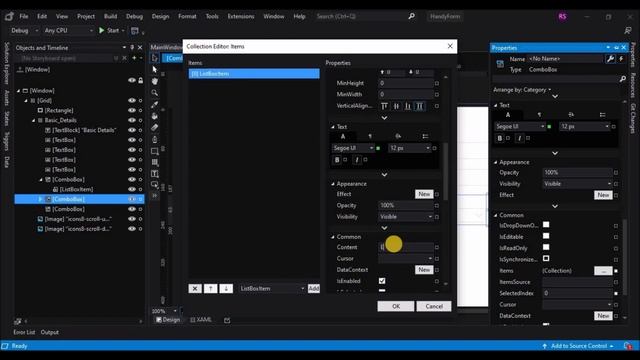Collapse the Basic_Details tree node
This screenshot has height=360, width=640.
tap(34, 120)
